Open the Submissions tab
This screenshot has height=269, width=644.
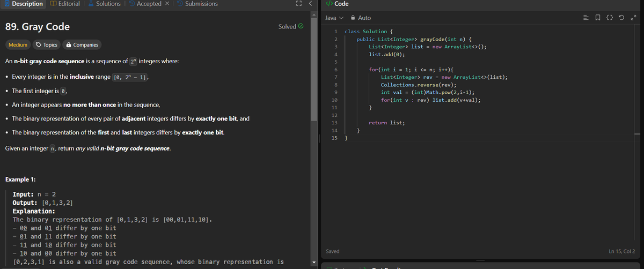[196, 4]
